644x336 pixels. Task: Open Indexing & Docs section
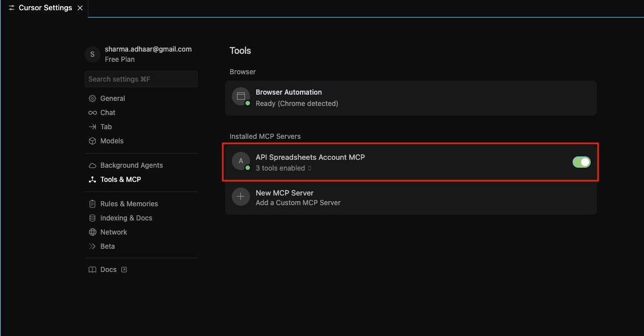92,218
